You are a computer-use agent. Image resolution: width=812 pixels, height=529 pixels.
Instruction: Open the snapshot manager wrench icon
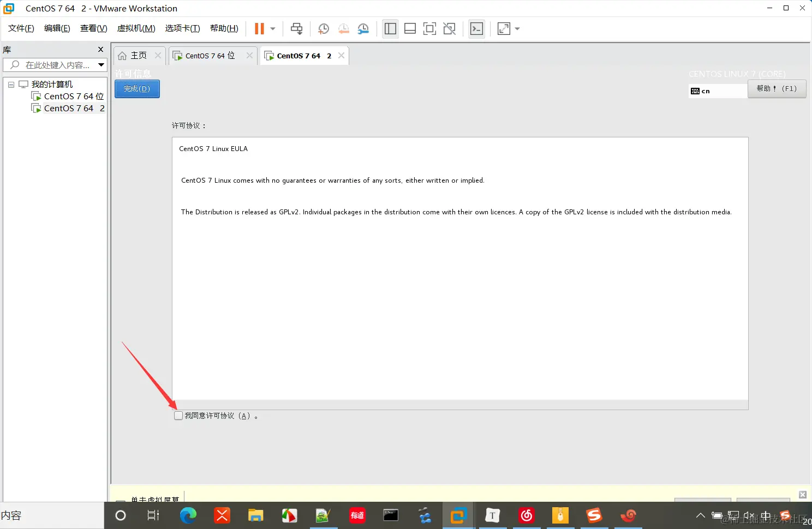[363, 29]
